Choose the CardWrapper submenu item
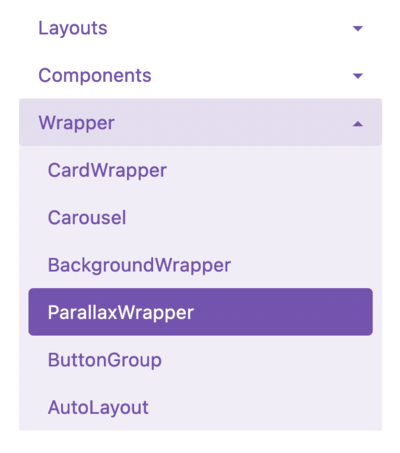 (x=107, y=171)
